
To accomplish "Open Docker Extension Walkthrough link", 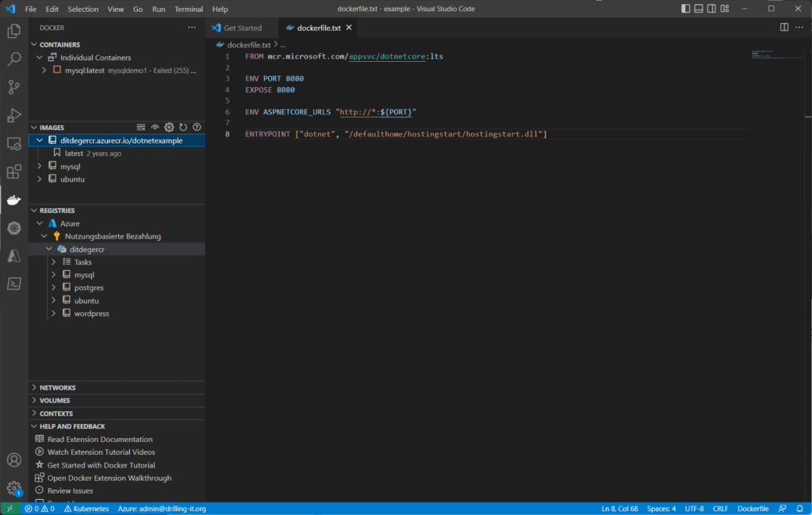I will coord(109,479).
